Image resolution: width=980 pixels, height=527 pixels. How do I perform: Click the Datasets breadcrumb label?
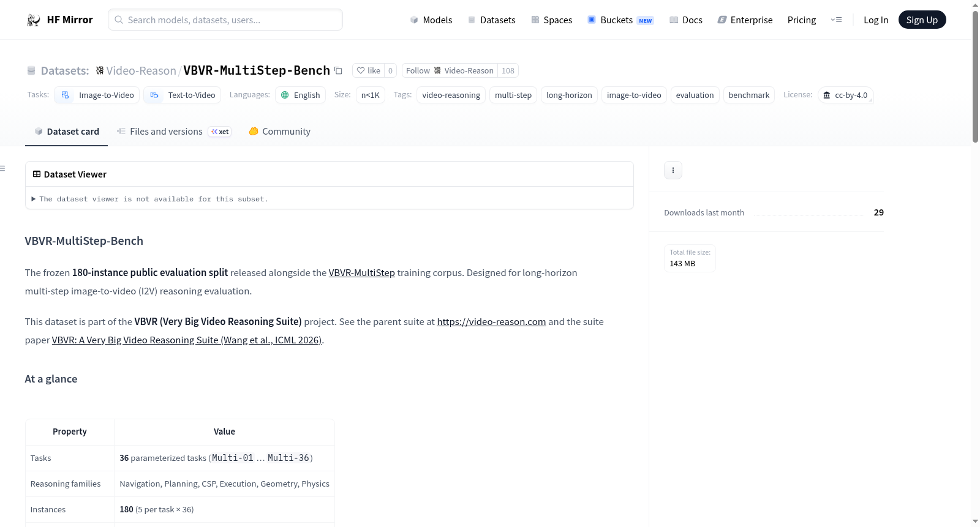point(65,71)
